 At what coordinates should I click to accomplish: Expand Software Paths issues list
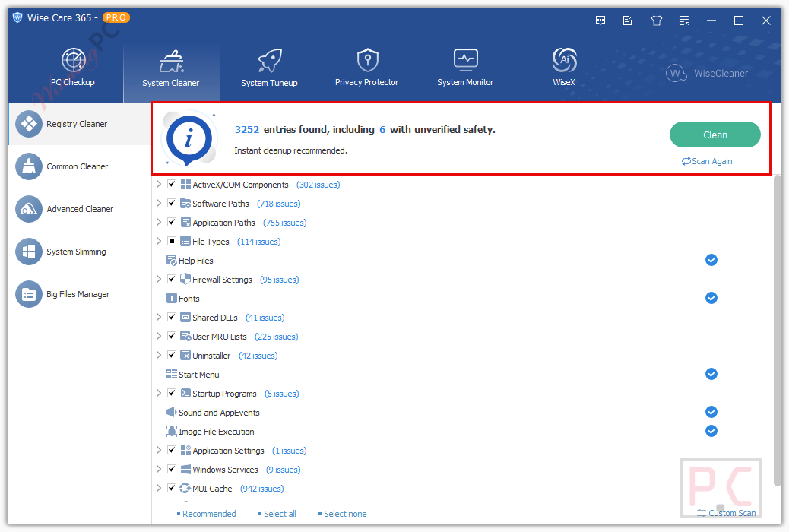coord(159,203)
